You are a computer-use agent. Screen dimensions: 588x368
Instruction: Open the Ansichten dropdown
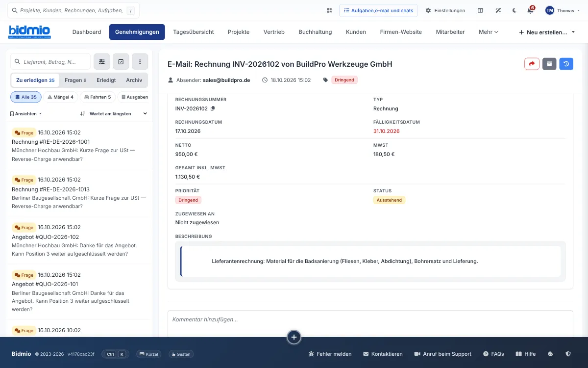point(26,113)
